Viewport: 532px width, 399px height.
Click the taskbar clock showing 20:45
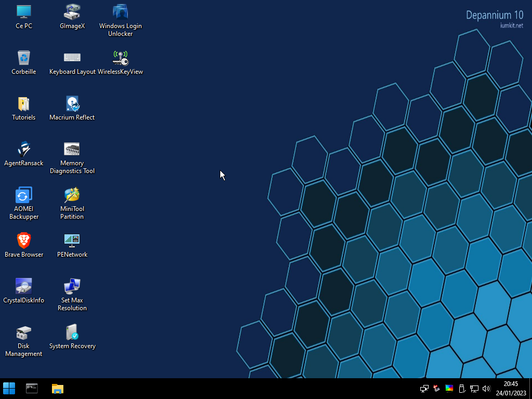(x=511, y=389)
